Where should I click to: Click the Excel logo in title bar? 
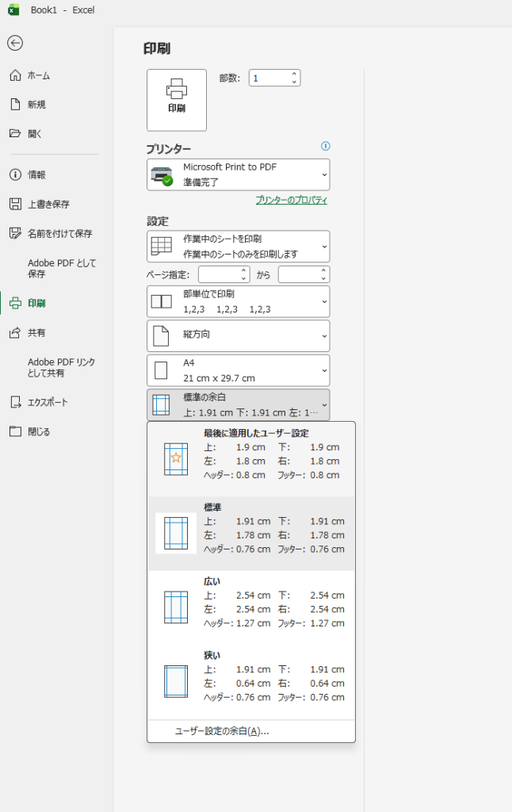13,10
